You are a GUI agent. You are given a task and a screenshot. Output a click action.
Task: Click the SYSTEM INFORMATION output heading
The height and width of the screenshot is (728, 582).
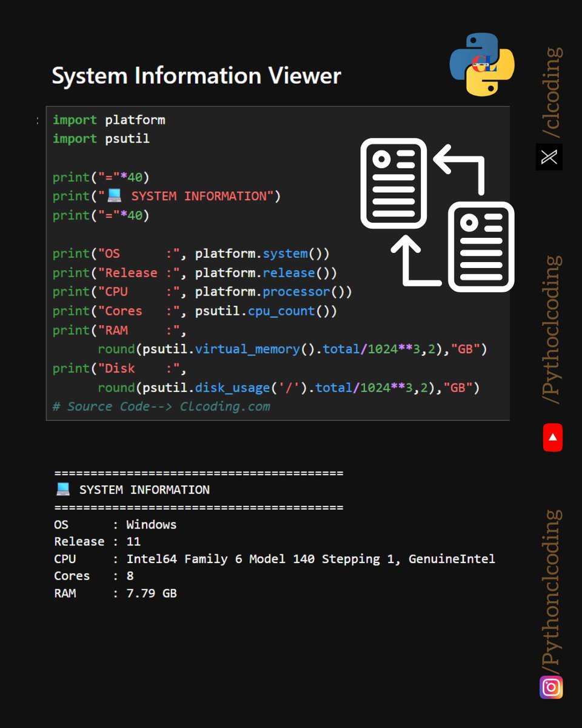[x=144, y=490]
